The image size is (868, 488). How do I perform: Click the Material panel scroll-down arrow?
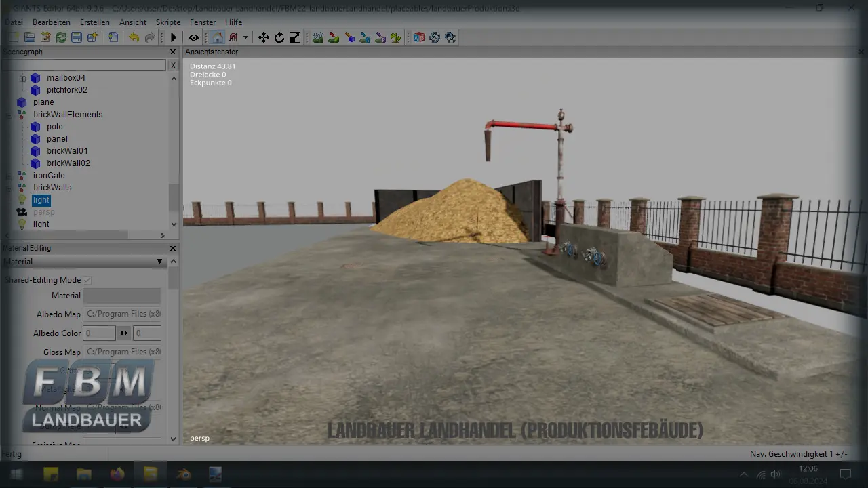pos(174,439)
